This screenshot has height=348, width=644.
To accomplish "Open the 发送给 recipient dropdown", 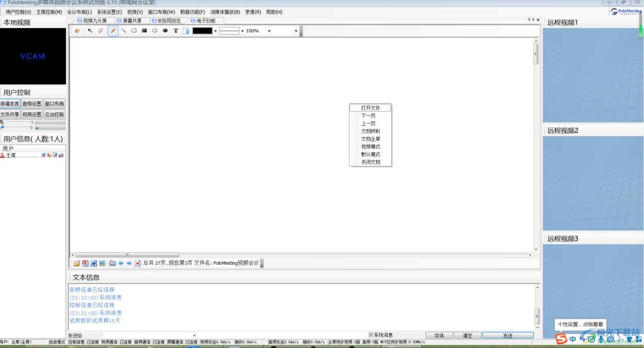I will tap(194, 335).
